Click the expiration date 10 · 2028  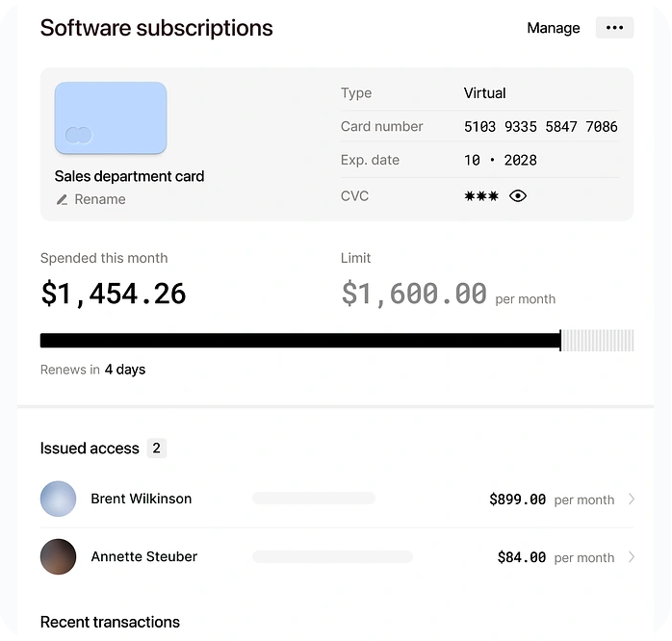click(x=501, y=160)
